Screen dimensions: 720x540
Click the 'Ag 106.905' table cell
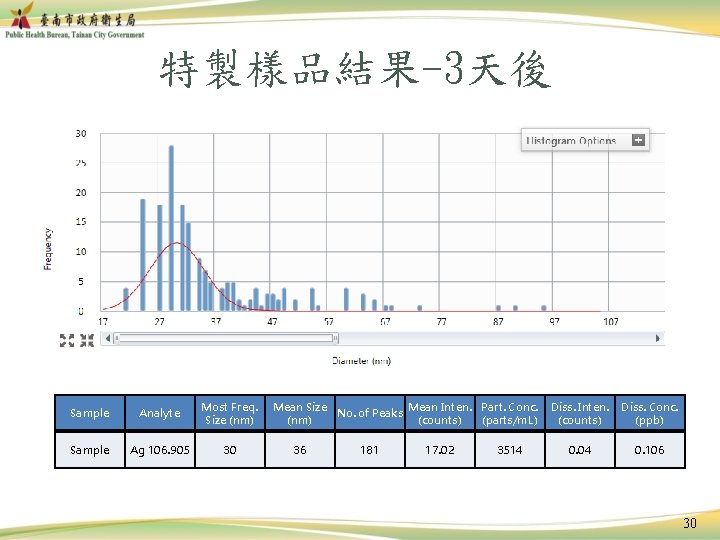160,450
